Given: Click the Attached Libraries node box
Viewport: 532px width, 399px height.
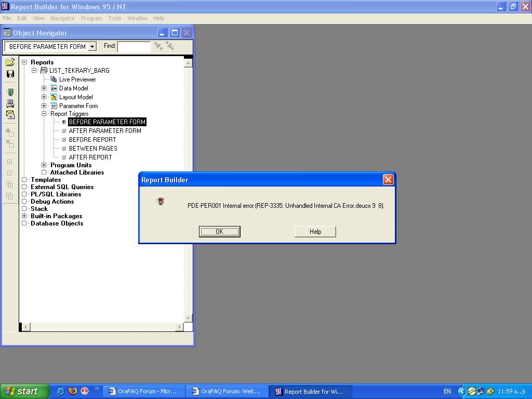Looking at the screenshot, I should point(44,172).
